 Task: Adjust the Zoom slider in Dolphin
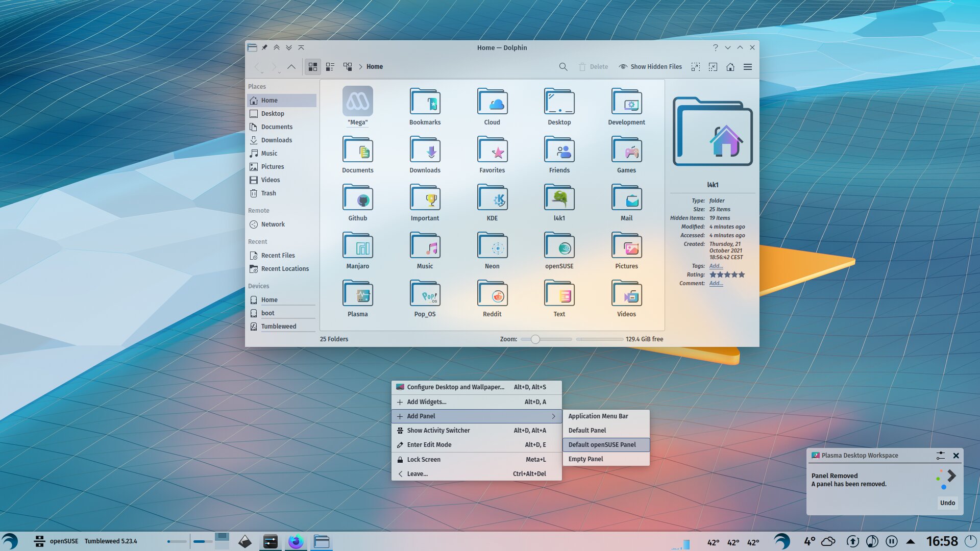[x=546, y=339]
